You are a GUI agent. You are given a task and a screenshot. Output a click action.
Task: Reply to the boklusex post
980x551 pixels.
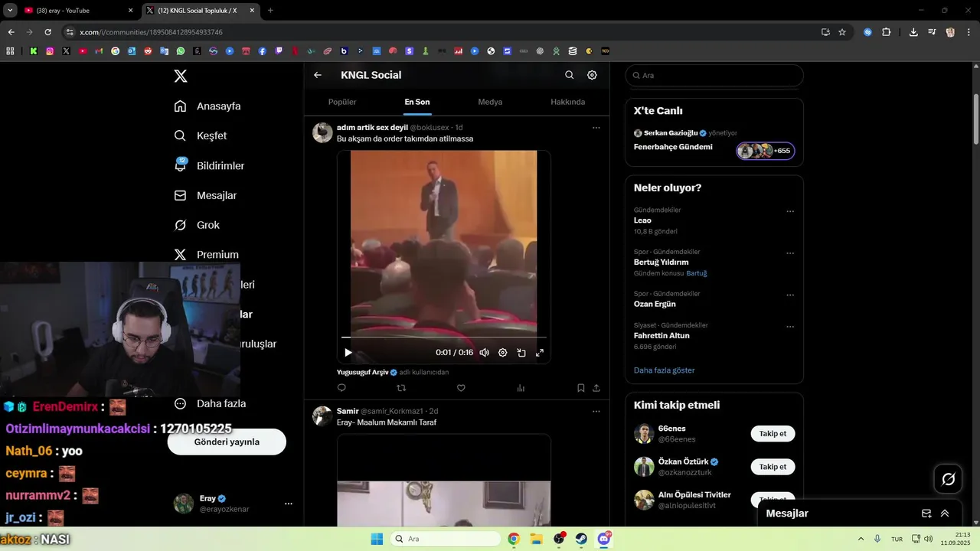click(341, 388)
